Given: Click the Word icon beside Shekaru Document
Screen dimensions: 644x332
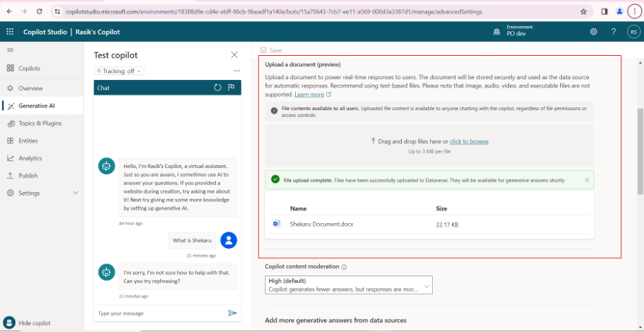Looking at the screenshot, I should pos(277,224).
